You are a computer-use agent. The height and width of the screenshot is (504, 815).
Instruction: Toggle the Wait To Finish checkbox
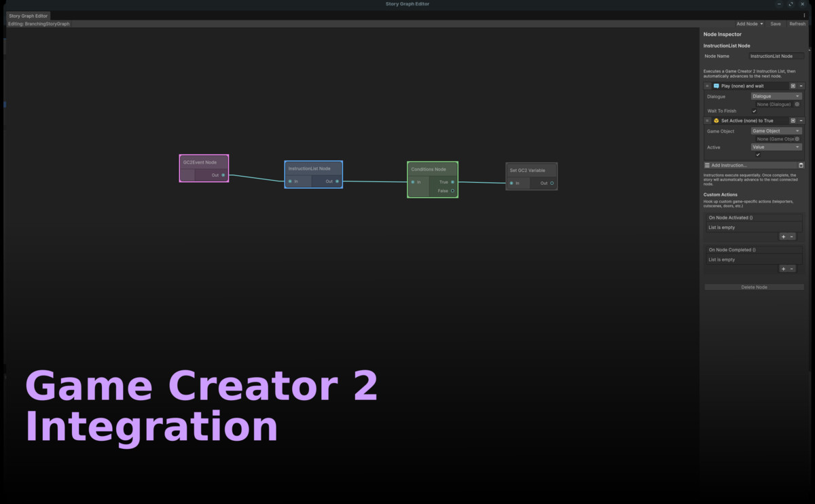coord(755,111)
